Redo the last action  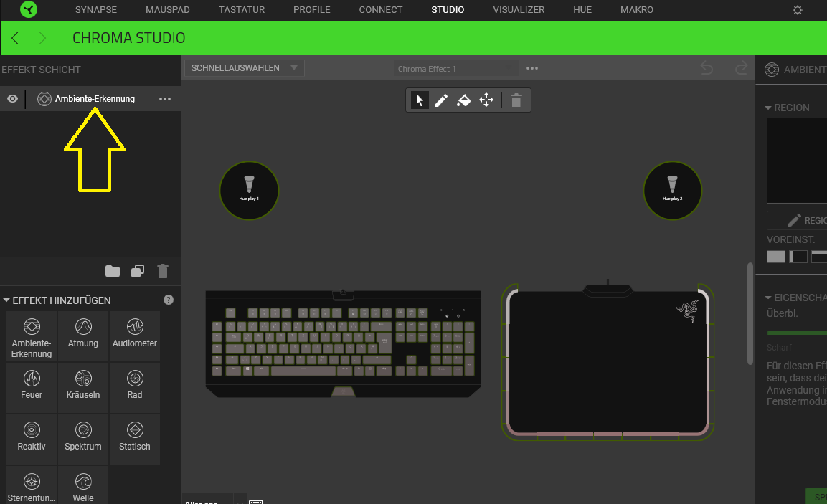[x=742, y=68]
